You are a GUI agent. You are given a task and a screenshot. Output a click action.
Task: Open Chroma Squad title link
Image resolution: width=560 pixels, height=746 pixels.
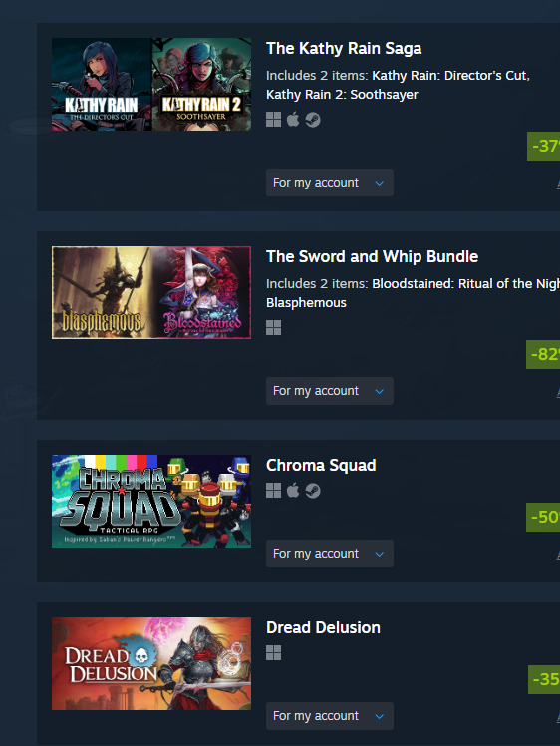(x=321, y=466)
